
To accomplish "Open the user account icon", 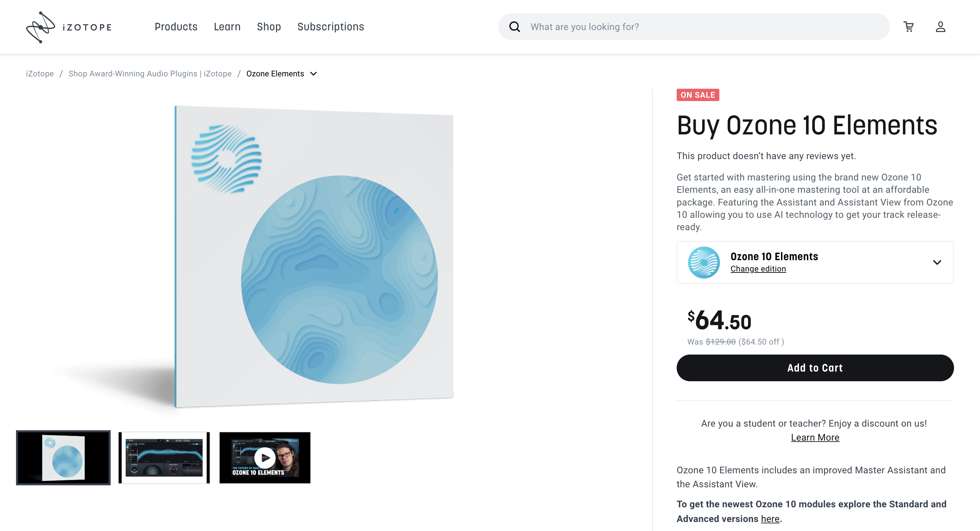I will coord(940,27).
